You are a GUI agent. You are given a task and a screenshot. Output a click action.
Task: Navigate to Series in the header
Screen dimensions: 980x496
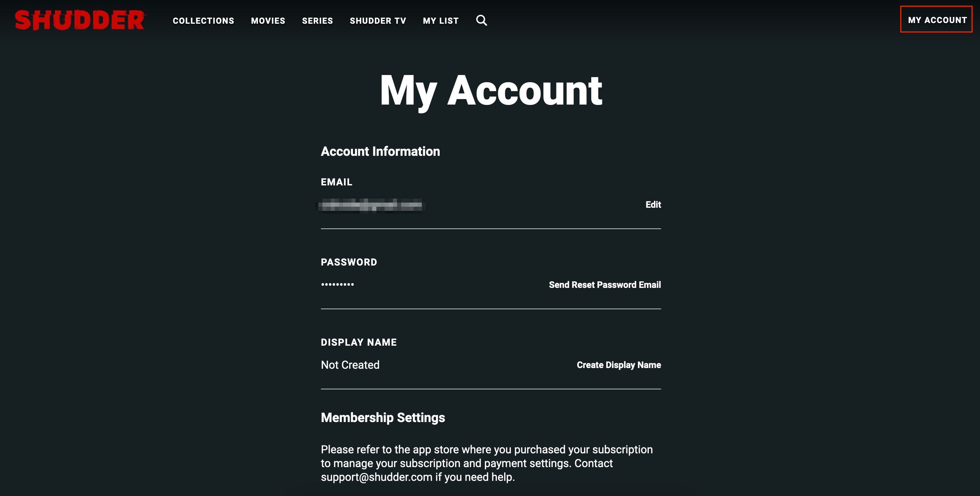[x=317, y=21]
